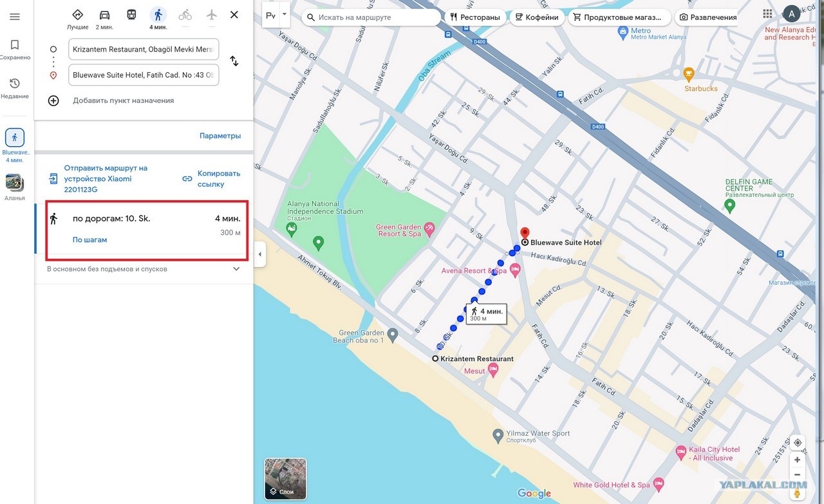Switch to cycling travel mode
The image size is (824, 504).
(x=185, y=15)
